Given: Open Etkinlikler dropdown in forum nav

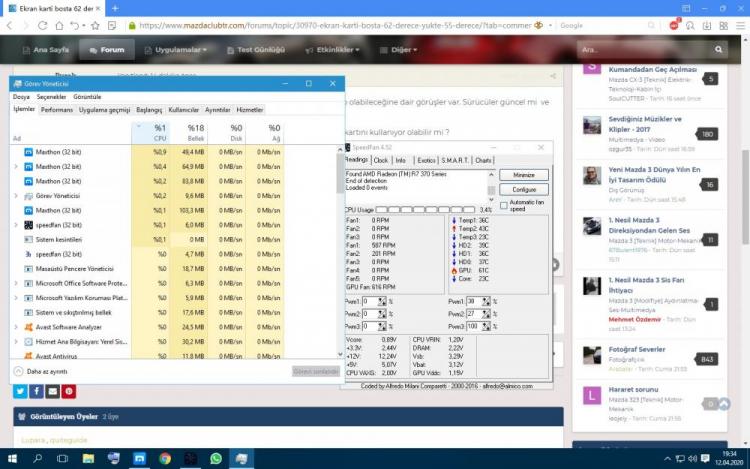Looking at the screenshot, I should coord(333,50).
